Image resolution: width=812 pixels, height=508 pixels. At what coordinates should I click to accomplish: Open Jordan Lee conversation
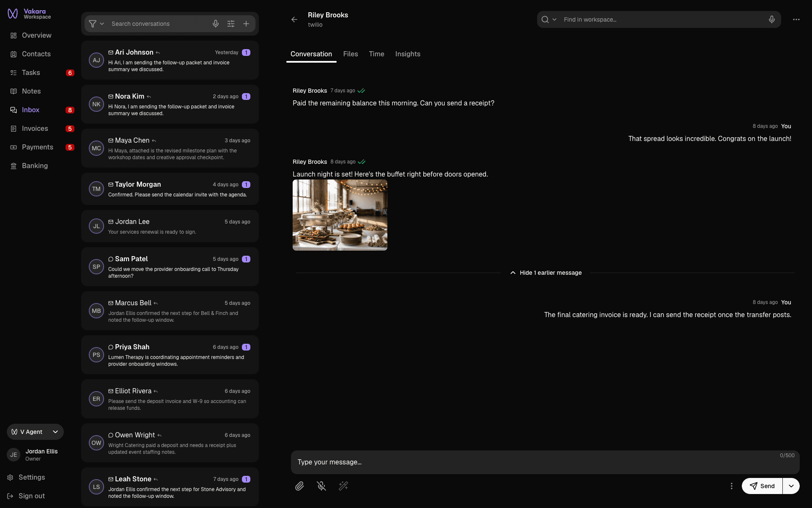coord(170,226)
